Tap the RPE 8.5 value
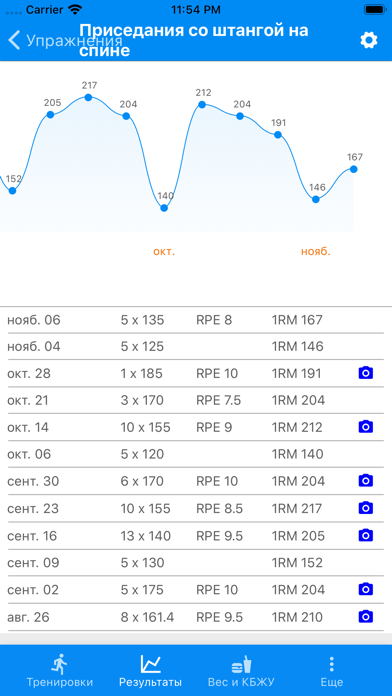Image resolution: width=392 pixels, height=696 pixels. coord(219,508)
